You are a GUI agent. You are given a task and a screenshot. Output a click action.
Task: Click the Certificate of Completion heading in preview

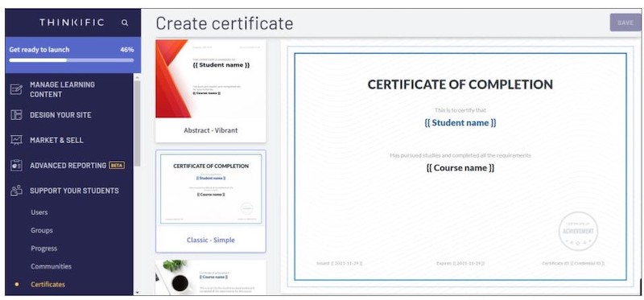(x=460, y=84)
